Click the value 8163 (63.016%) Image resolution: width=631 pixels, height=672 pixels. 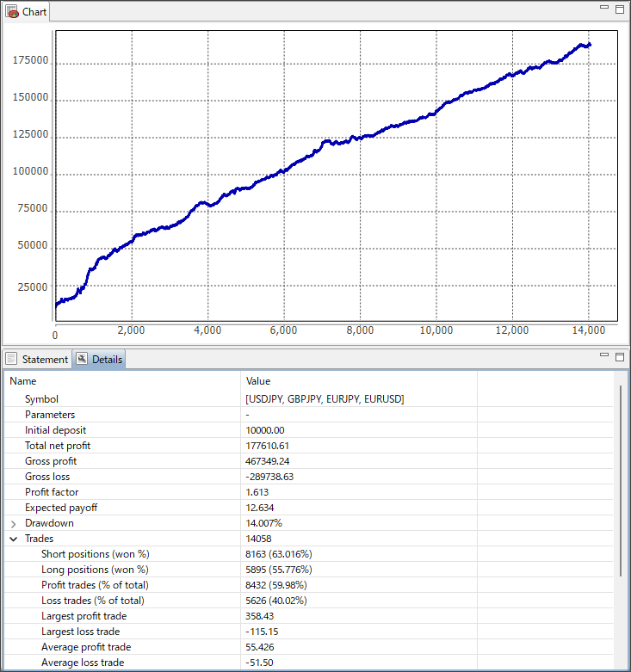click(279, 554)
